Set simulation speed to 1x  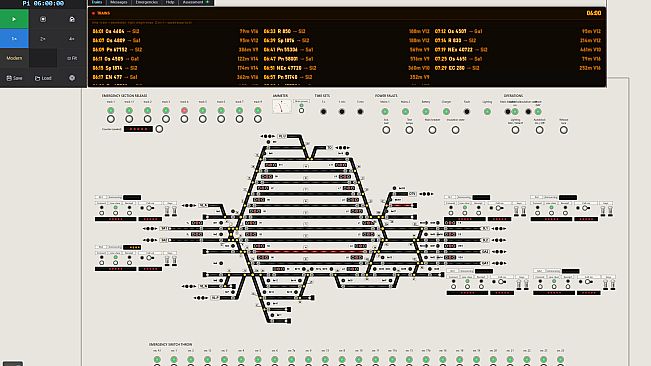pyautogui.click(x=14, y=39)
